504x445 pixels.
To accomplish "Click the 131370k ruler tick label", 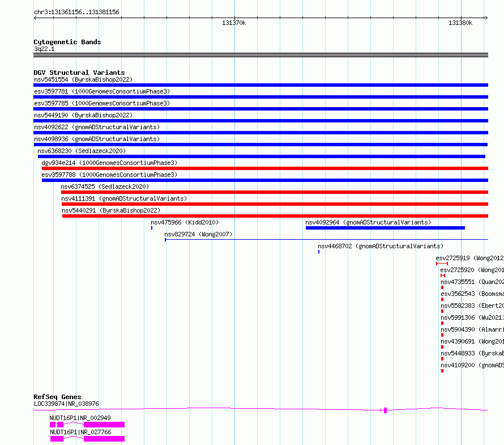I will click(x=234, y=23).
